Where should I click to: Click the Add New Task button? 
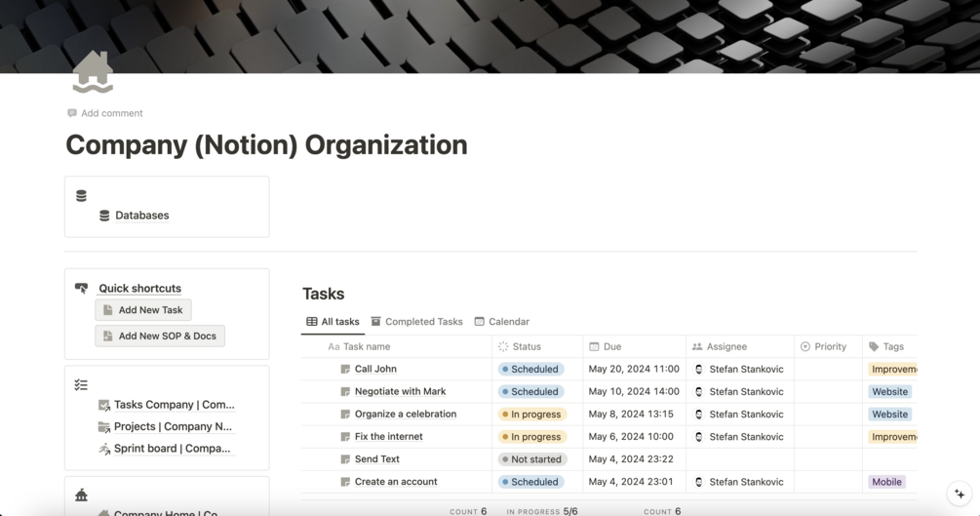click(143, 310)
